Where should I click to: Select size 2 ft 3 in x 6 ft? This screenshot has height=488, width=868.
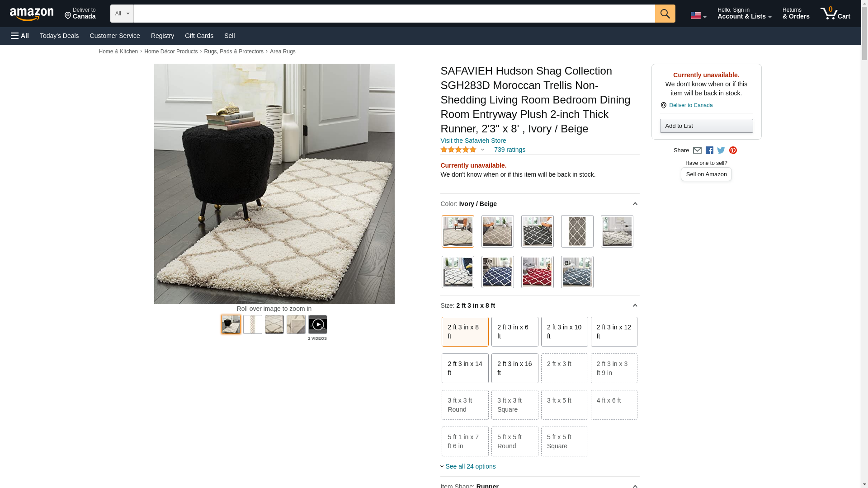tap(514, 332)
